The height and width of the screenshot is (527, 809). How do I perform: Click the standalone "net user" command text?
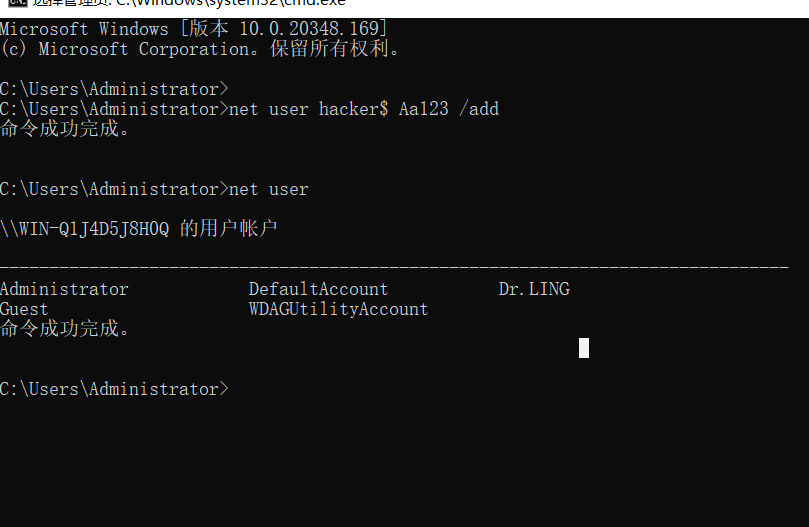(x=269, y=189)
